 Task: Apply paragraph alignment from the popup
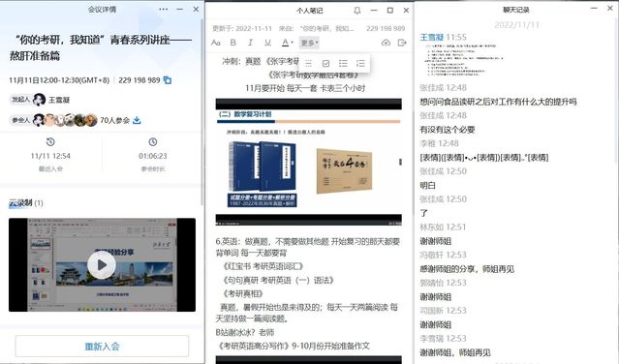(309, 64)
